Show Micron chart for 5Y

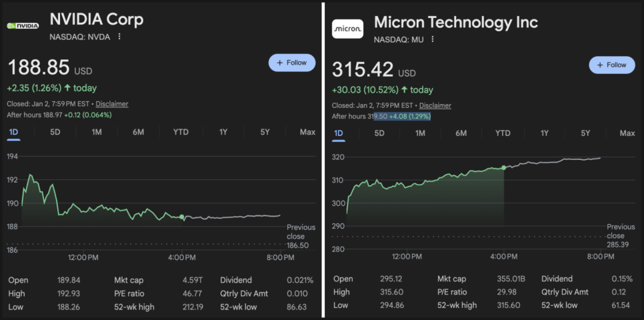tap(585, 133)
